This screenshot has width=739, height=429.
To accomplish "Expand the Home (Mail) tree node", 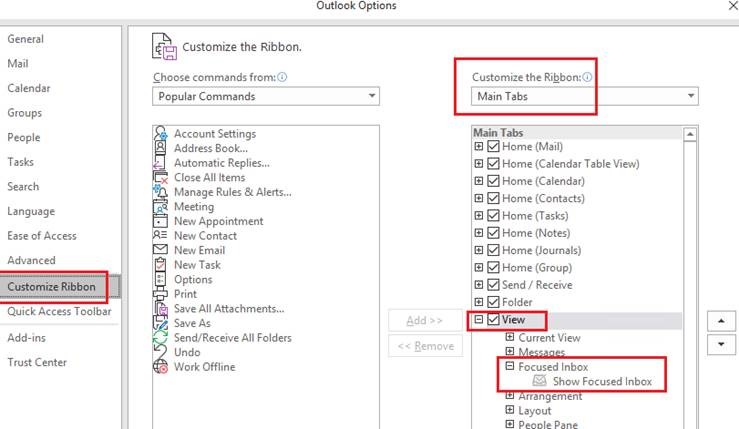I will click(x=478, y=146).
